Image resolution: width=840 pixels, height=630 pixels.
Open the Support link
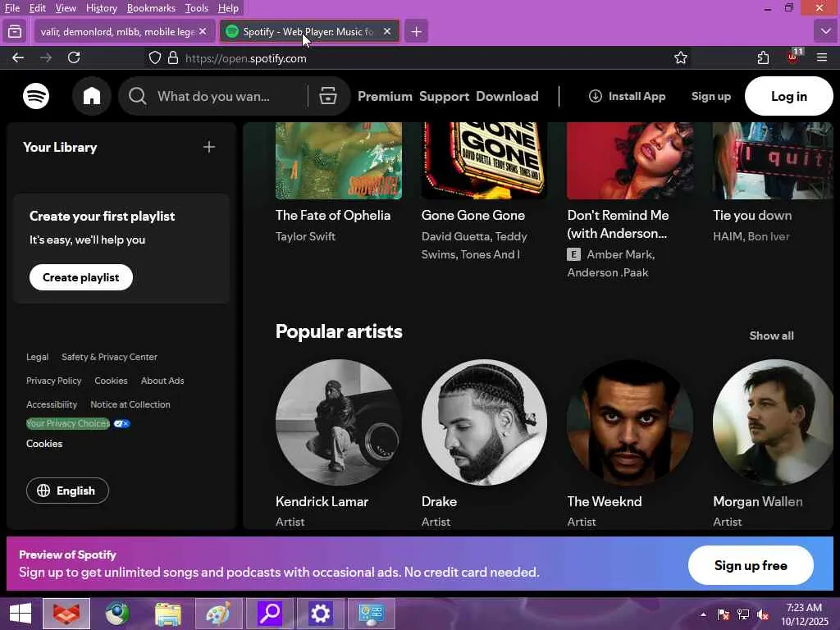click(444, 97)
